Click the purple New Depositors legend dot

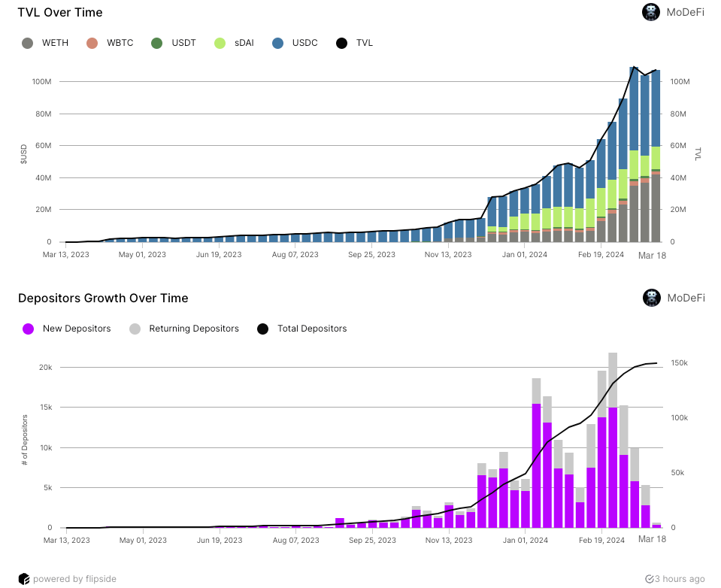click(29, 329)
